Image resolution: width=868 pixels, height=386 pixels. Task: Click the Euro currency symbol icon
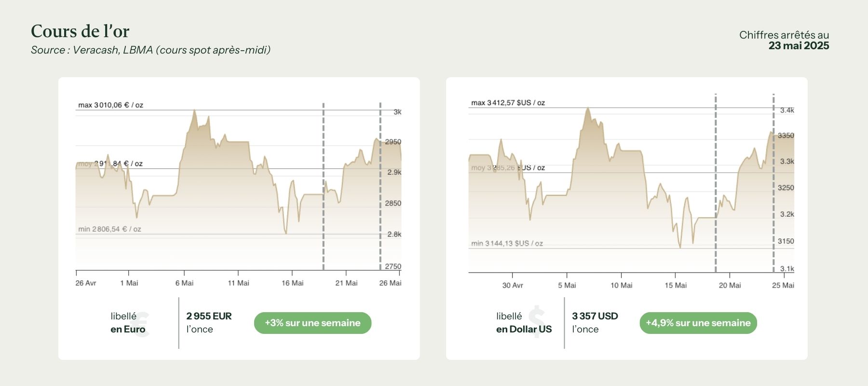141,324
